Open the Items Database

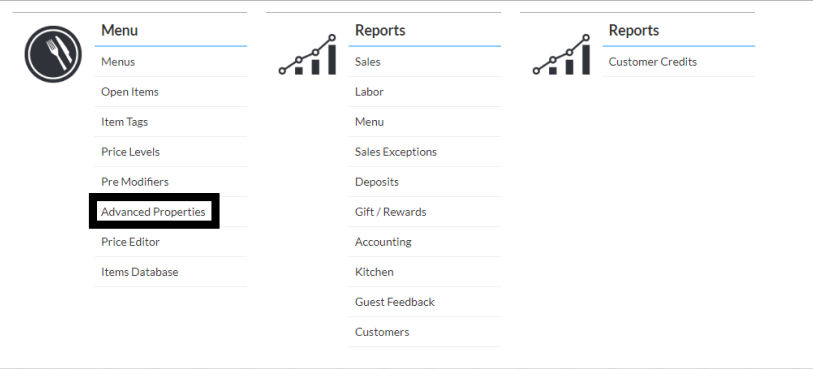click(x=139, y=272)
